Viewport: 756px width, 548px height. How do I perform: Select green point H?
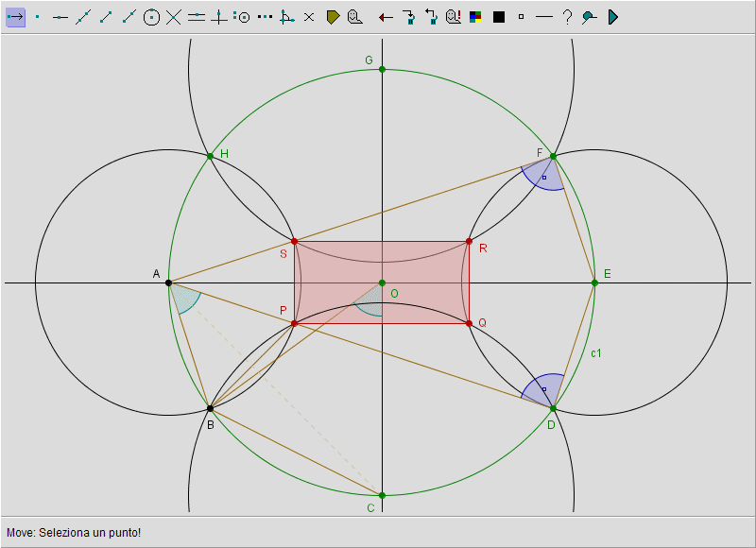click(210, 156)
